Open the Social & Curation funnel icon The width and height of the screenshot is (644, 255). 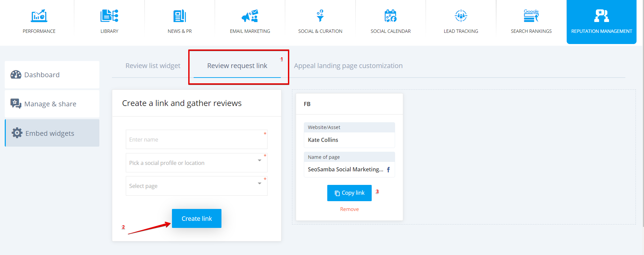[320, 16]
